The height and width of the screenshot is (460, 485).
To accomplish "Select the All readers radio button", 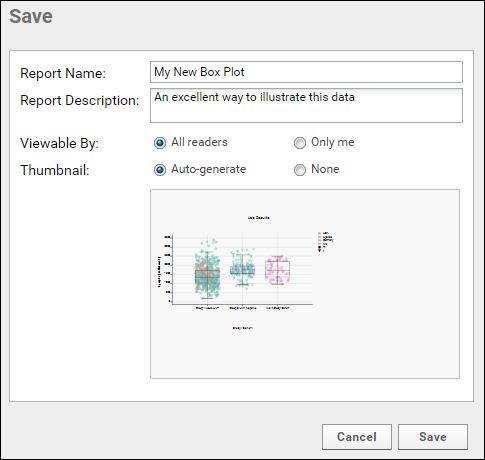I will tap(160, 143).
